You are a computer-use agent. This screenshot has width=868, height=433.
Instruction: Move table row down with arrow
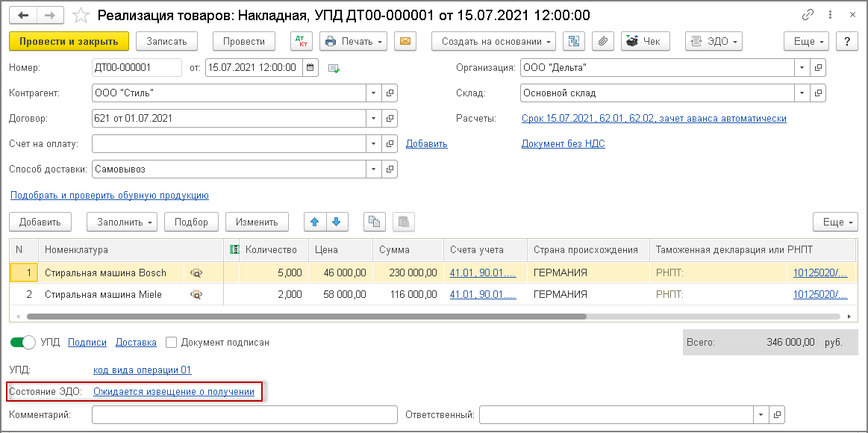(337, 222)
